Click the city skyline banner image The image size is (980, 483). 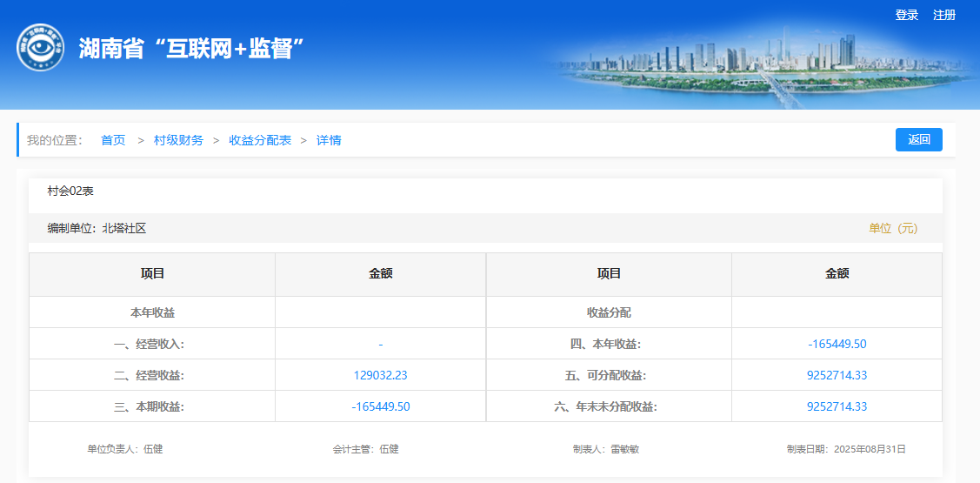(757, 65)
